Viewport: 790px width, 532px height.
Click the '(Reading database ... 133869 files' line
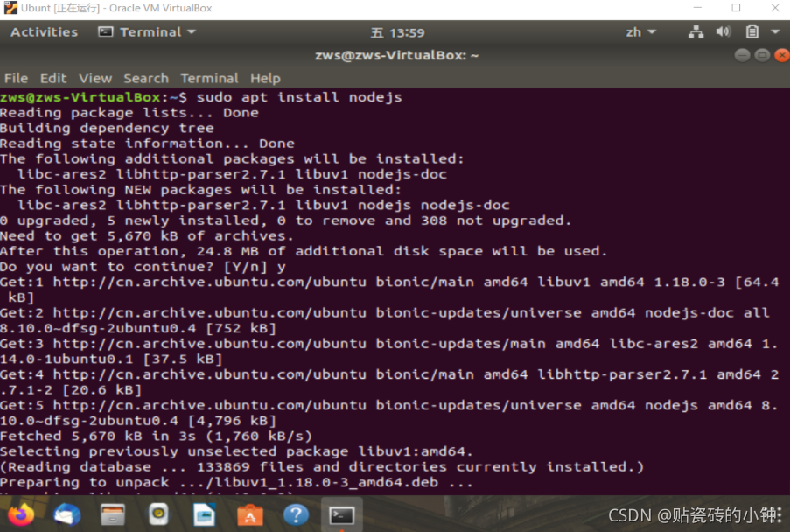322,467
